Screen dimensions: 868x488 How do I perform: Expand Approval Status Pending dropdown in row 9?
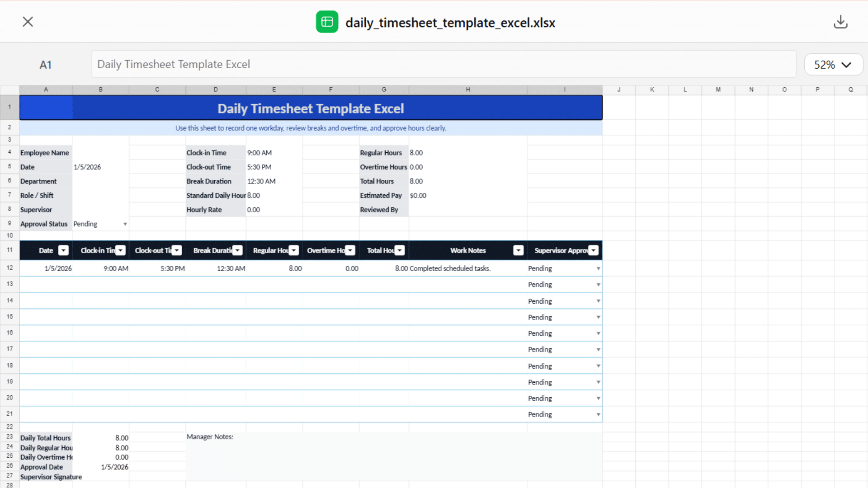click(x=125, y=224)
